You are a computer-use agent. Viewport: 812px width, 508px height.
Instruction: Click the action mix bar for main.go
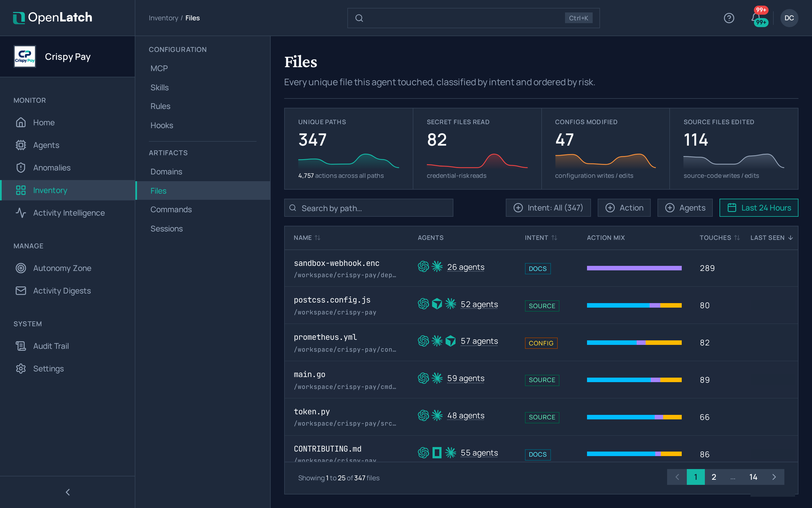click(x=634, y=380)
